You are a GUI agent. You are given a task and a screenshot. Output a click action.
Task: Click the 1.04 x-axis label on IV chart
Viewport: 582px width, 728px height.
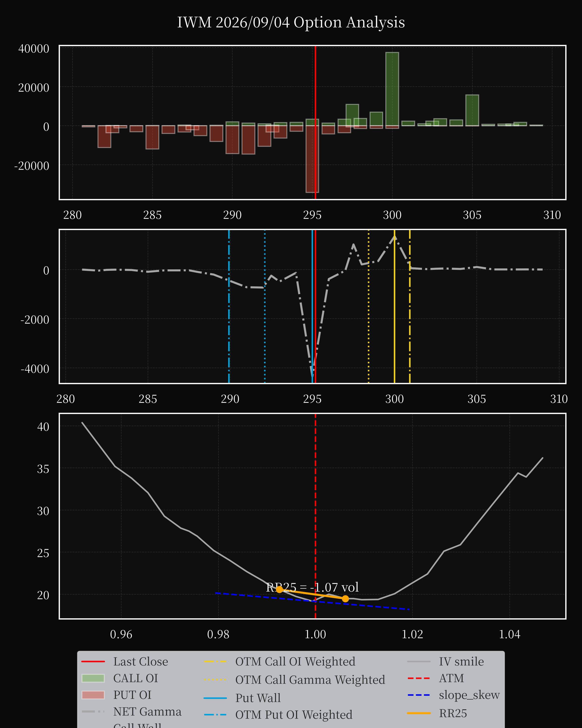509,634
